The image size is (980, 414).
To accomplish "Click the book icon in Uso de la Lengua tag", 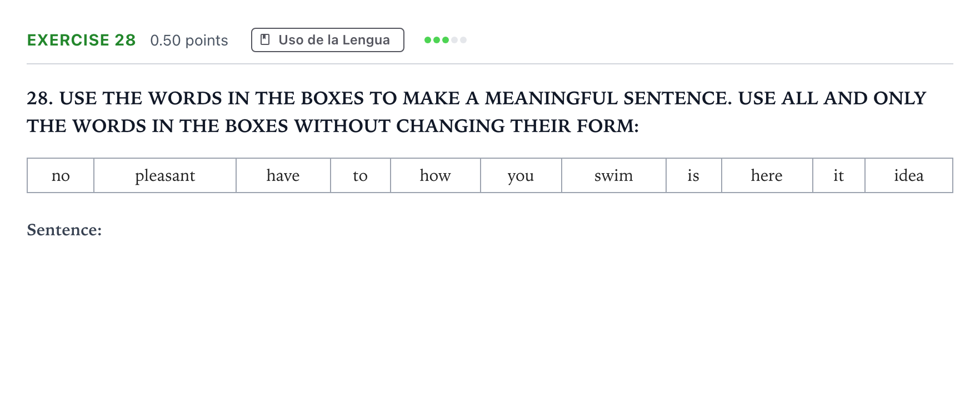I will 266,40.
